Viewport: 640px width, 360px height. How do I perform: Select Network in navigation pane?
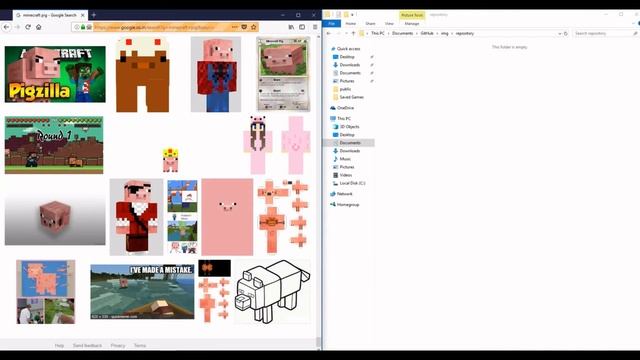click(x=344, y=194)
